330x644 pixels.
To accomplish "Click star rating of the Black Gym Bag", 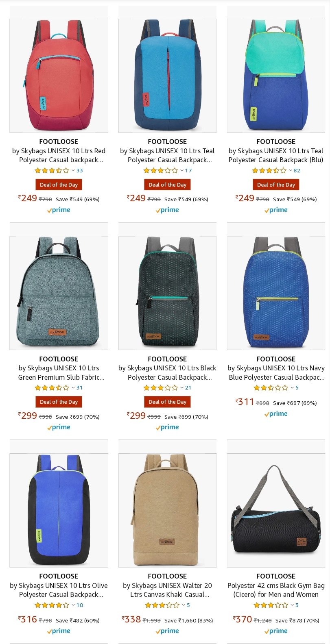I will 271,605.
